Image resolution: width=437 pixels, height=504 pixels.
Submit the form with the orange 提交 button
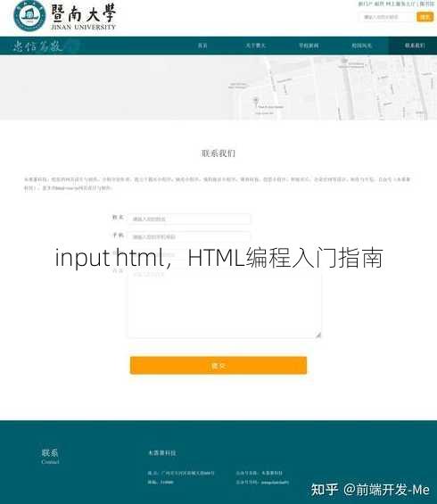[x=218, y=365]
